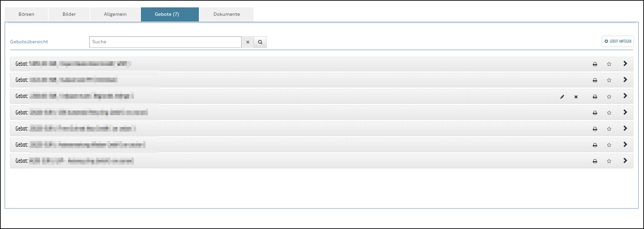Print the fourth Gebot entry
The width and height of the screenshot is (644, 229).
pyautogui.click(x=595, y=113)
